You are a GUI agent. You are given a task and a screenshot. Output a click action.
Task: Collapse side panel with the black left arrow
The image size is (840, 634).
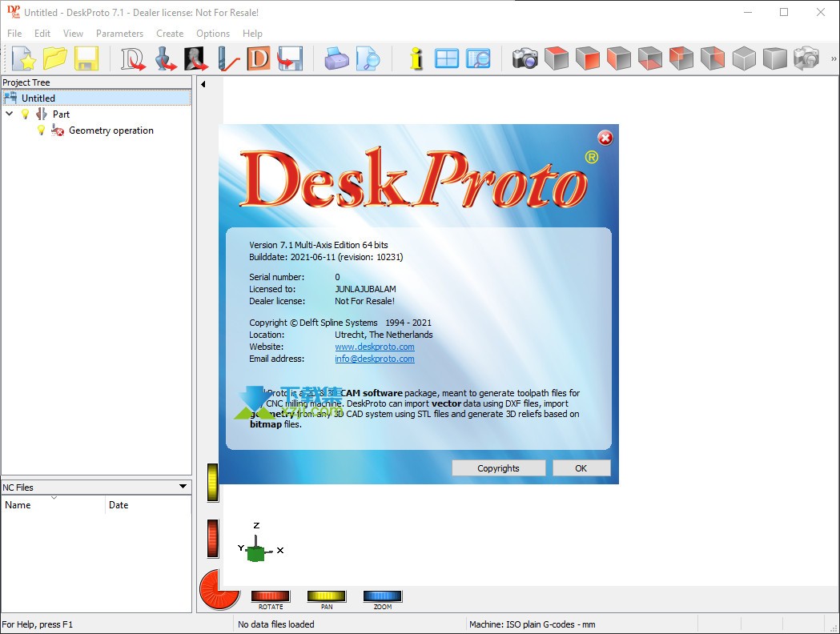pos(203,84)
